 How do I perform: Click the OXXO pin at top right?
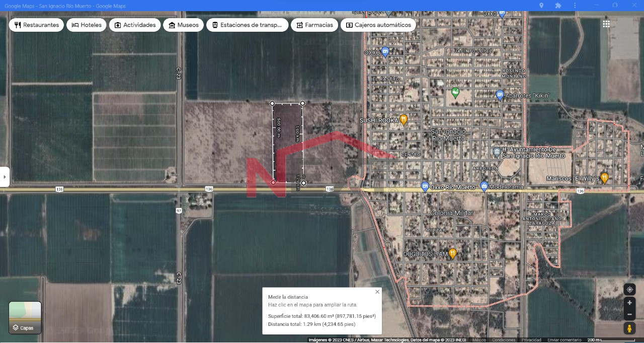coord(502,14)
